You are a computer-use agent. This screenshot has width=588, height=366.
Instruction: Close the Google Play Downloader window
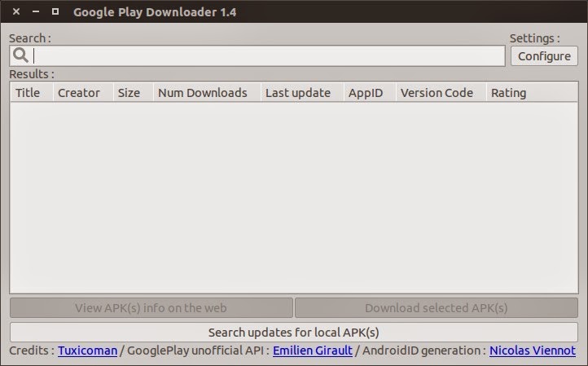coord(16,11)
